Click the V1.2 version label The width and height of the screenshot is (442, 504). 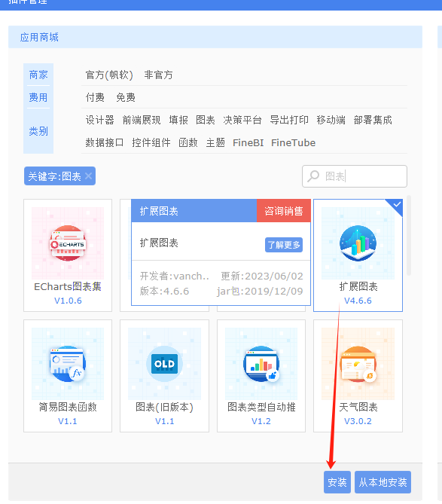click(261, 421)
